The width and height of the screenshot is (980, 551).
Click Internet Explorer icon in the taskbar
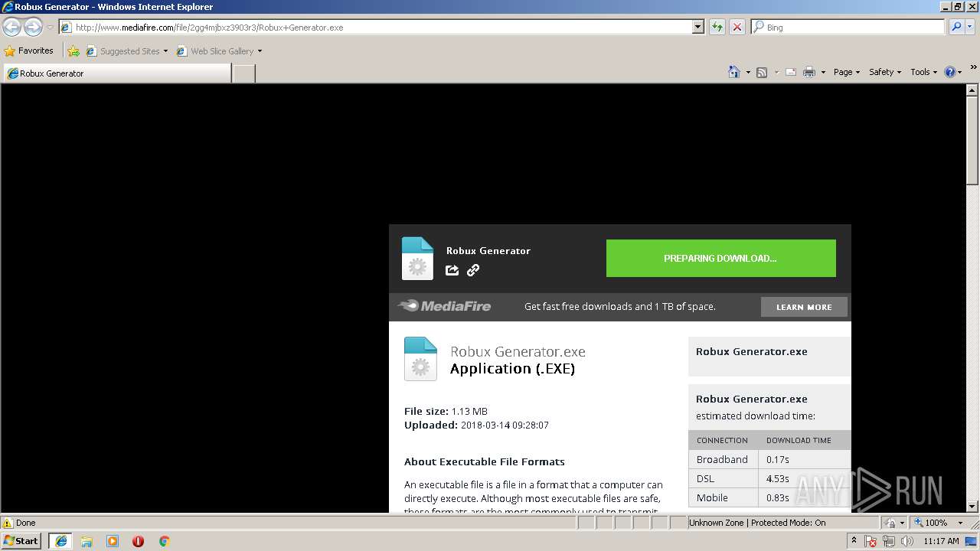[61, 541]
